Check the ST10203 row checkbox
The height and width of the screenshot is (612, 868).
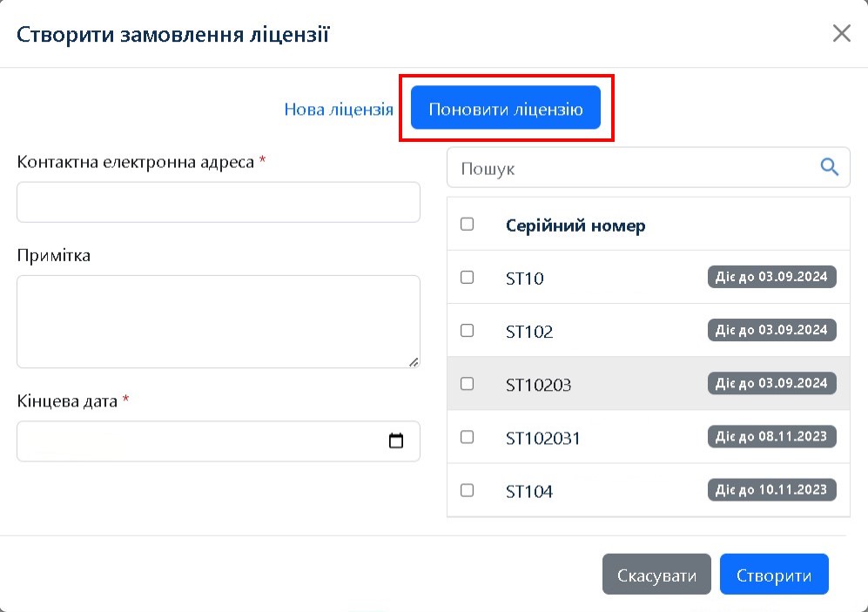point(467,384)
